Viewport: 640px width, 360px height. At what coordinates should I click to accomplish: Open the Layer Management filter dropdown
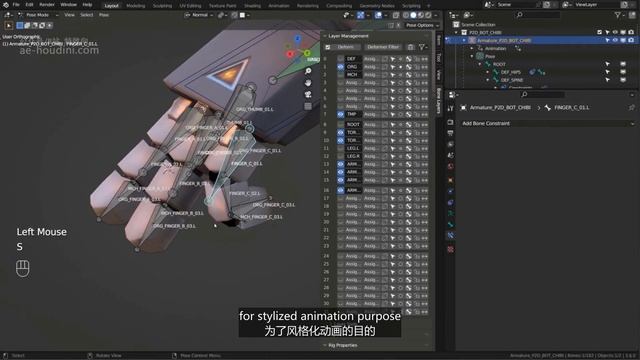(423, 47)
